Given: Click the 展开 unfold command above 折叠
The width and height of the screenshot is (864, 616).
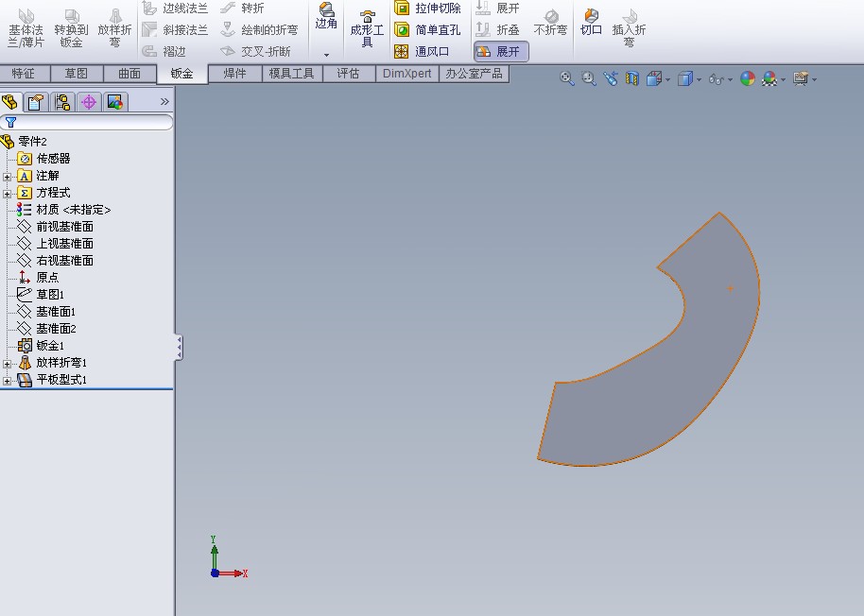Looking at the screenshot, I should click(x=497, y=9).
